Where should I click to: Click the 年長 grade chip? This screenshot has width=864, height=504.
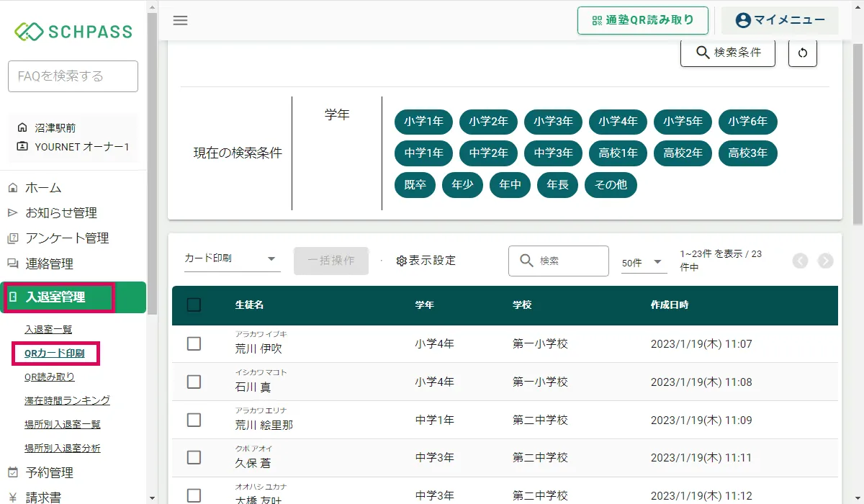click(x=557, y=185)
